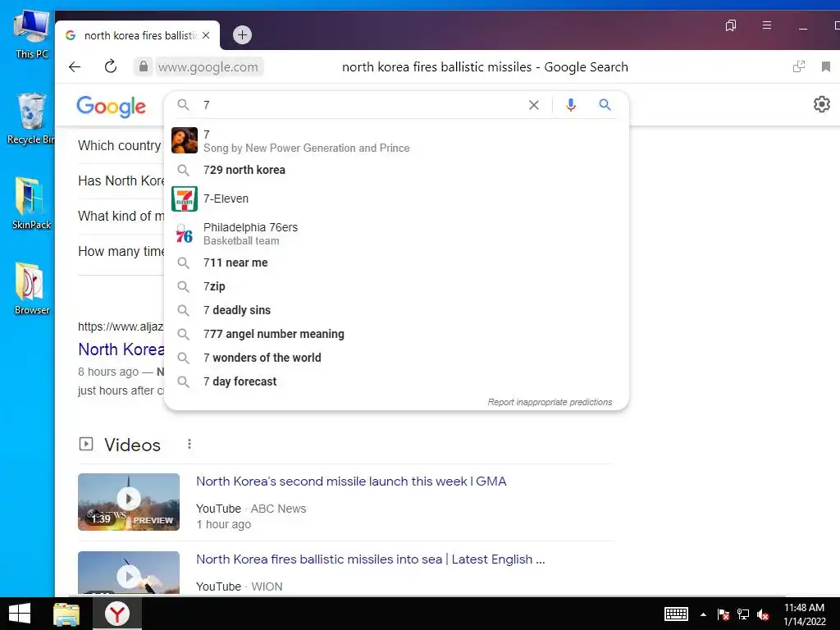Open Google settings gear icon
The width and height of the screenshot is (840, 630).
pos(821,104)
